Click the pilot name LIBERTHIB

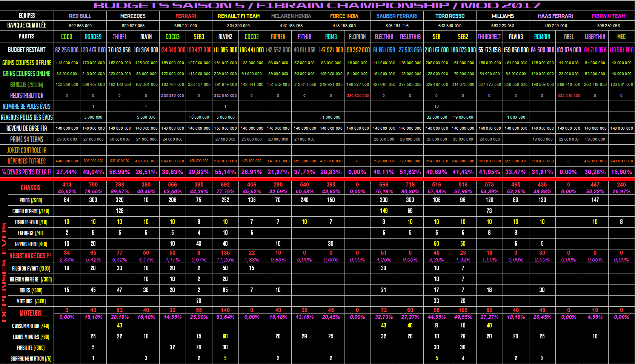coord(595,37)
